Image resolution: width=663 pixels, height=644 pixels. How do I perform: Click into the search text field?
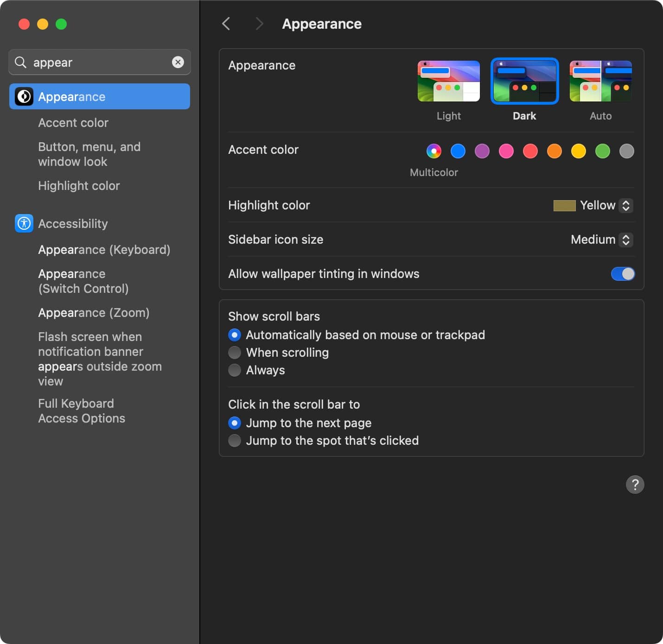(100, 62)
